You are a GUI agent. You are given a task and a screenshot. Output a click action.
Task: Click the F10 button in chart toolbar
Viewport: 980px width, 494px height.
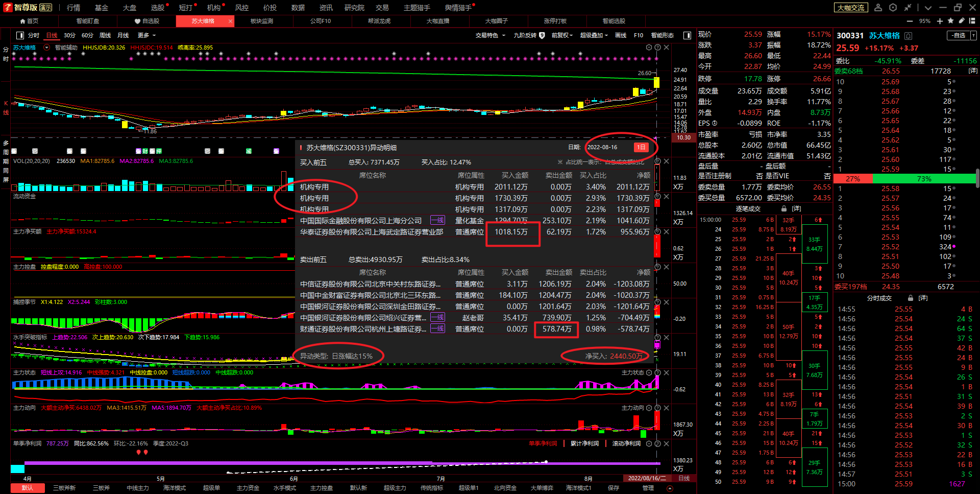(x=639, y=35)
